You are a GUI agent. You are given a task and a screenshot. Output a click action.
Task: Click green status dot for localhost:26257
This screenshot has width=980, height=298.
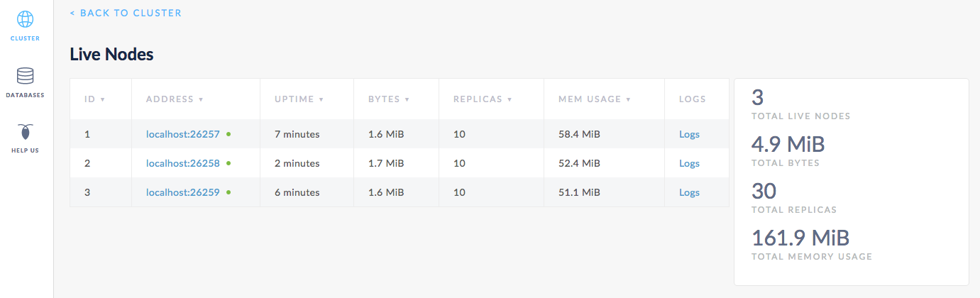(x=229, y=133)
